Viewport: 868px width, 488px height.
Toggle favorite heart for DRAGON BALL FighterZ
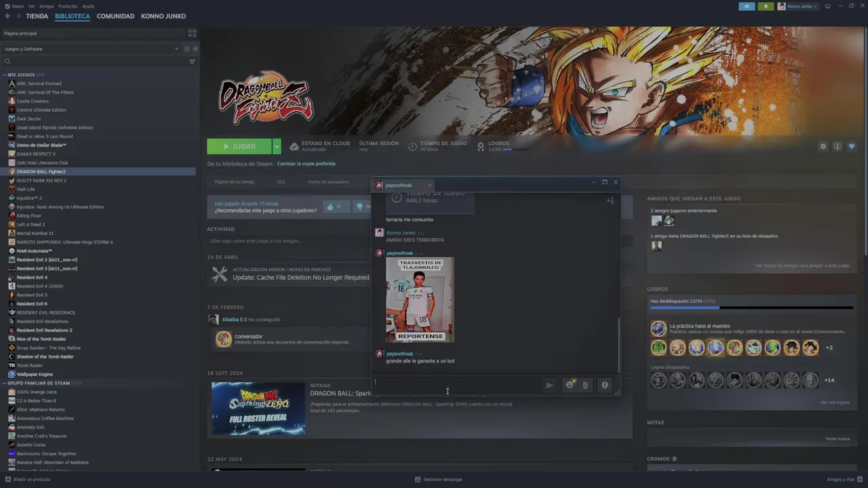852,146
